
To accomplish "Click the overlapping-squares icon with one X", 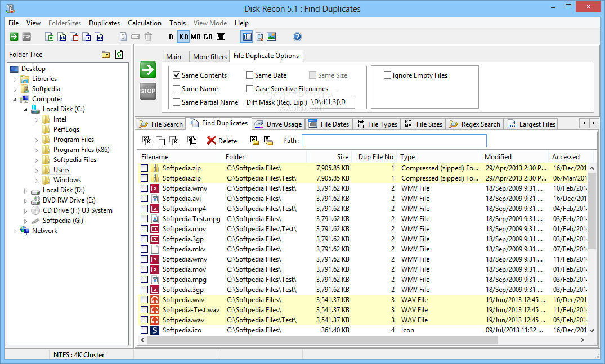I will (x=174, y=141).
